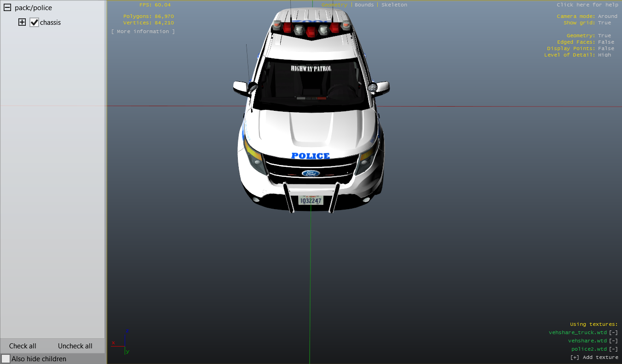This screenshot has width=622, height=364.
Task: Enable the Also hide children checkbox
Action: click(6, 358)
